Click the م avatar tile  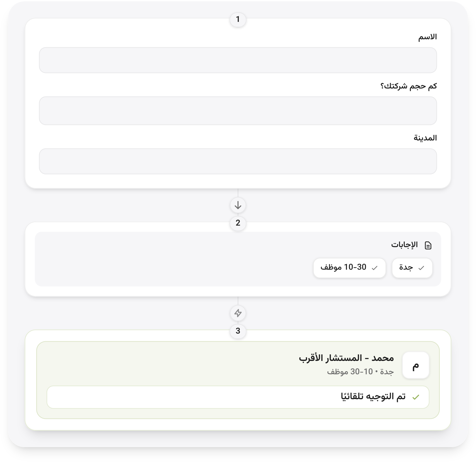tap(416, 365)
